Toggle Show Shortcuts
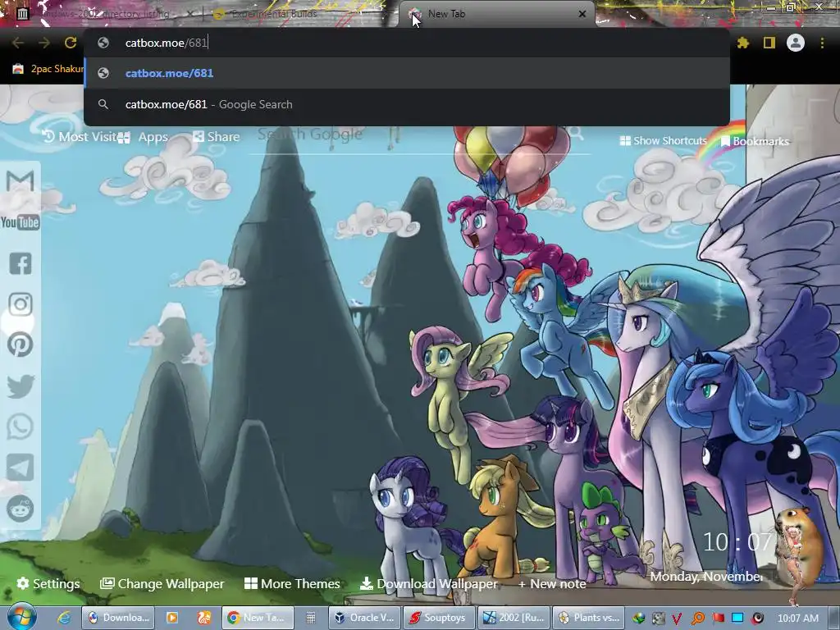840x630 pixels. pyautogui.click(x=663, y=140)
